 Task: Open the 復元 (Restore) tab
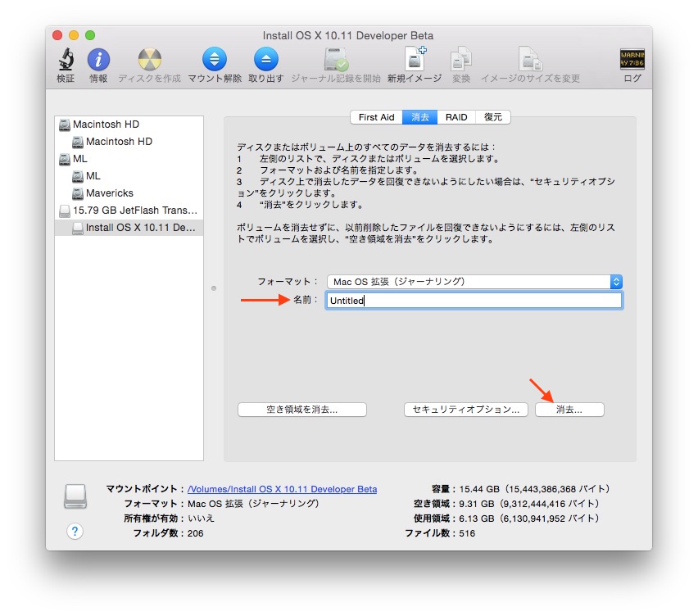coord(493,117)
